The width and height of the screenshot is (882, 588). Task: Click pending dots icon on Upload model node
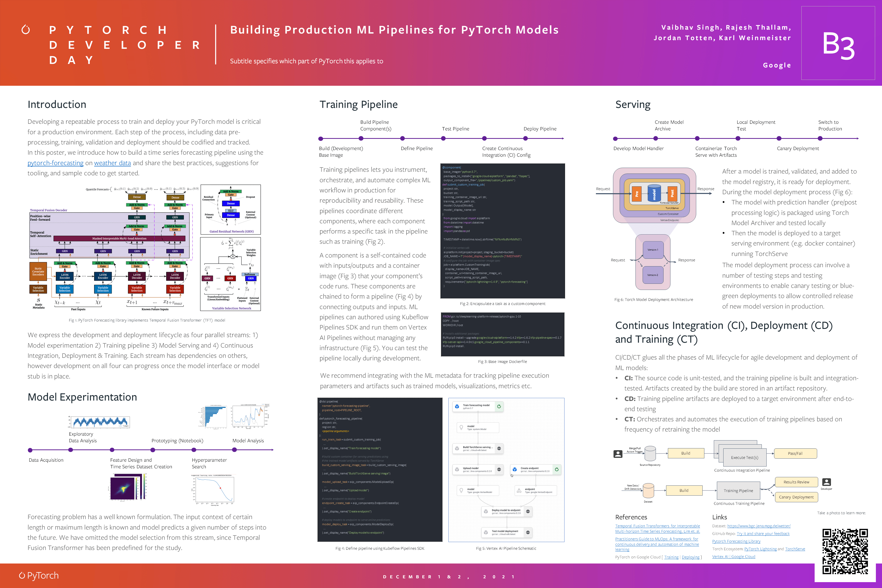coord(499,470)
